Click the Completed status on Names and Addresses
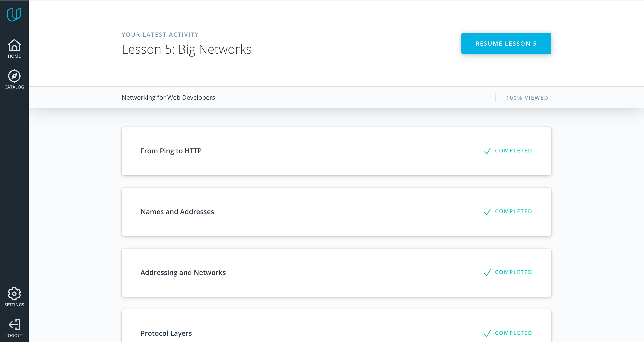The width and height of the screenshot is (644, 342). point(514,211)
